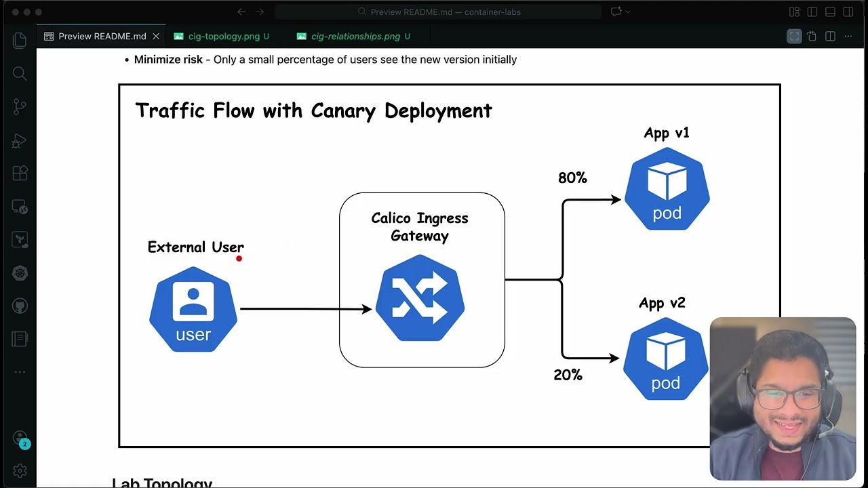Close the Preview README.md tab
The height and width of the screenshot is (488, 868).
tap(156, 37)
